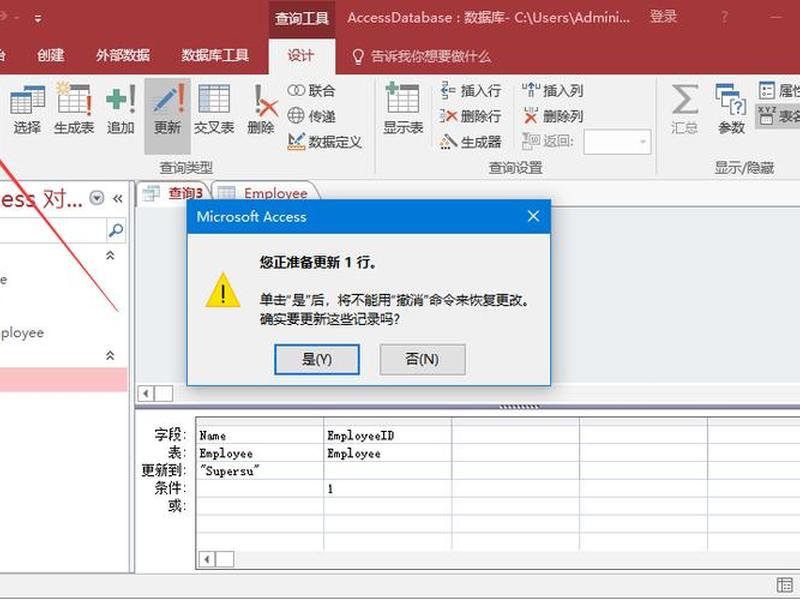Insert a row with 插入行

[x=470, y=91]
